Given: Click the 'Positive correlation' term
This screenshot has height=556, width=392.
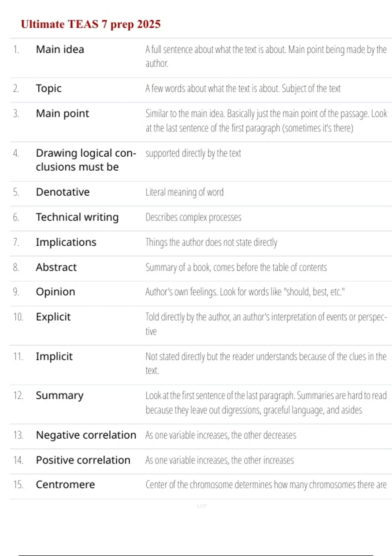Looking at the screenshot, I should click(83, 460).
